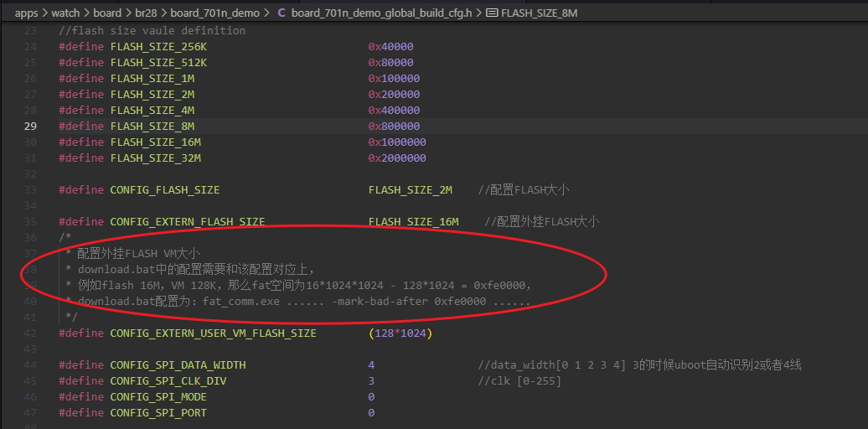Image resolution: width=868 pixels, height=429 pixels.
Task: Select the FLASH_SIZE_512K macro name
Action: coord(159,63)
